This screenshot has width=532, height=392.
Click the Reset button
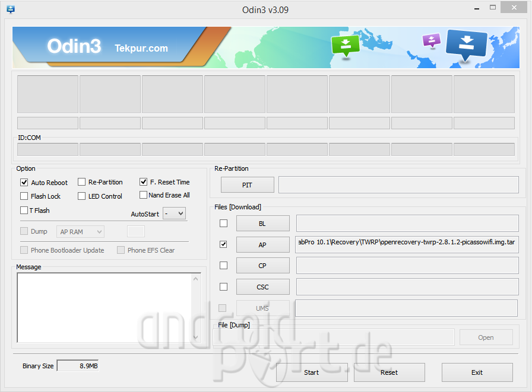(x=389, y=372)
